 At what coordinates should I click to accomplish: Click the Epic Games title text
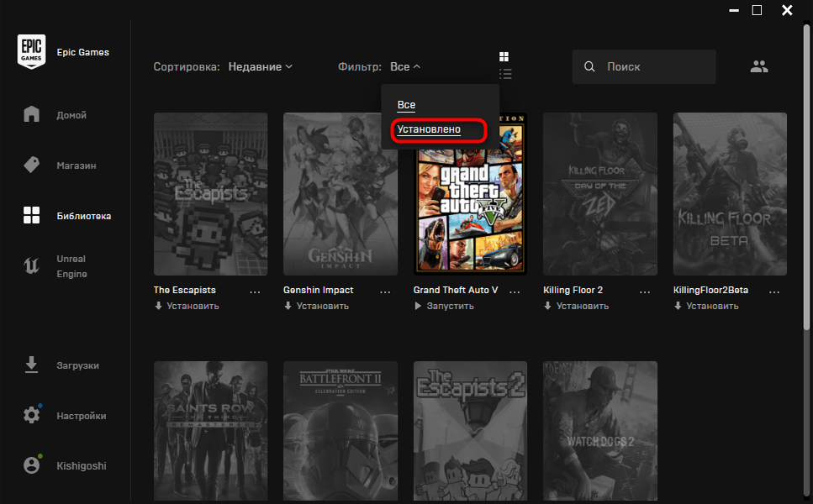(x=83, y=52)
